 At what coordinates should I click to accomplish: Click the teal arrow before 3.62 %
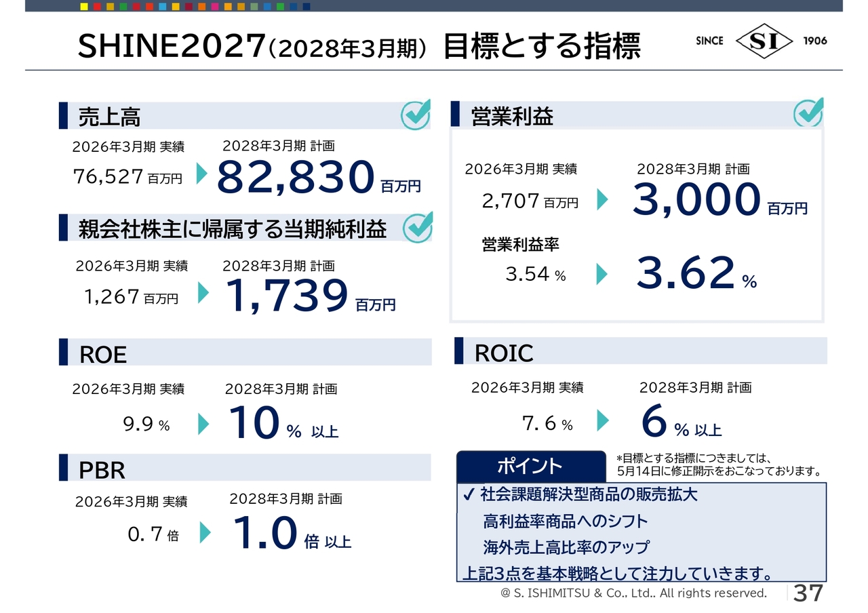point(601,274)
